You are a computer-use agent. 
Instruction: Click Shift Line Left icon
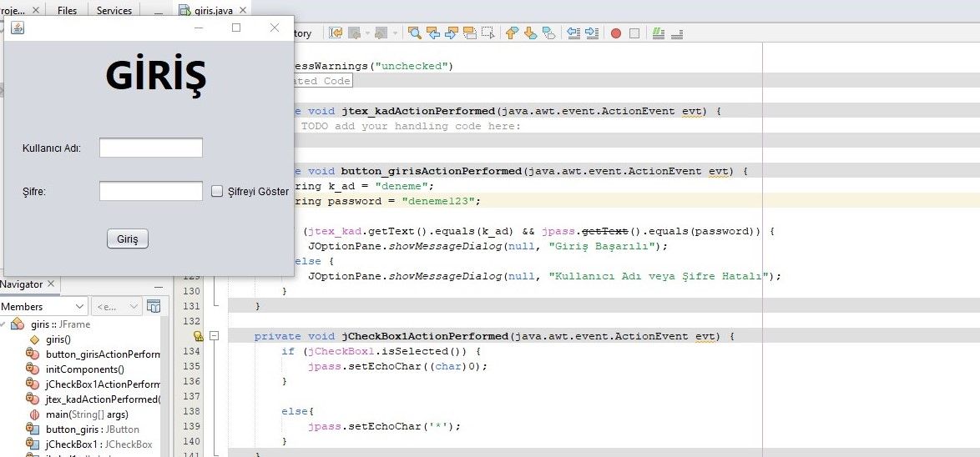(x=573, y=33)
